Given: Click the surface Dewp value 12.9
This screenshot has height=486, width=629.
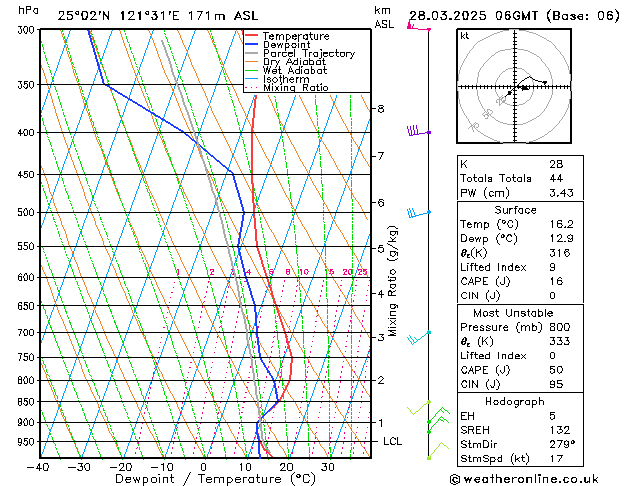Looking at the screenshot, I should coord(561,239).
